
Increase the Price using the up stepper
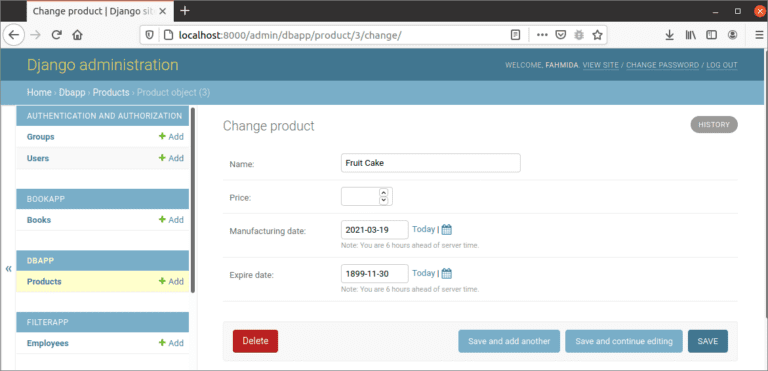pyautogui.click(x=384, y=193)
